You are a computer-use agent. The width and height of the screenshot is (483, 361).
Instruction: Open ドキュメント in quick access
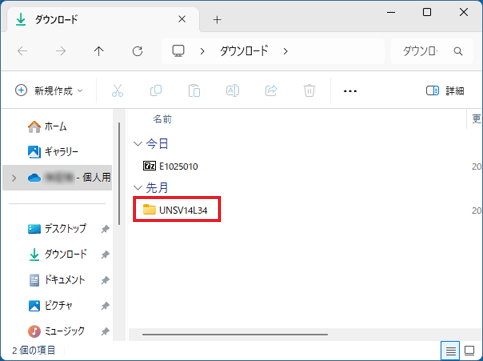point(57,280)
